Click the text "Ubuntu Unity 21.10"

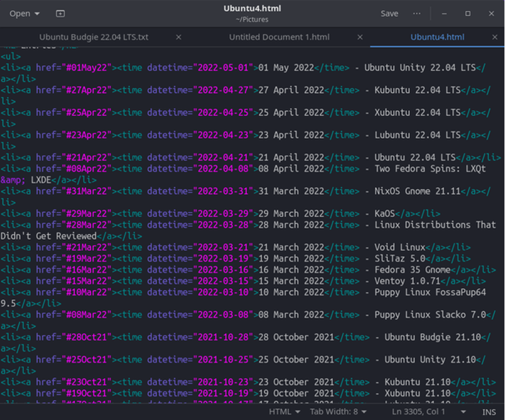coord(430,359)
